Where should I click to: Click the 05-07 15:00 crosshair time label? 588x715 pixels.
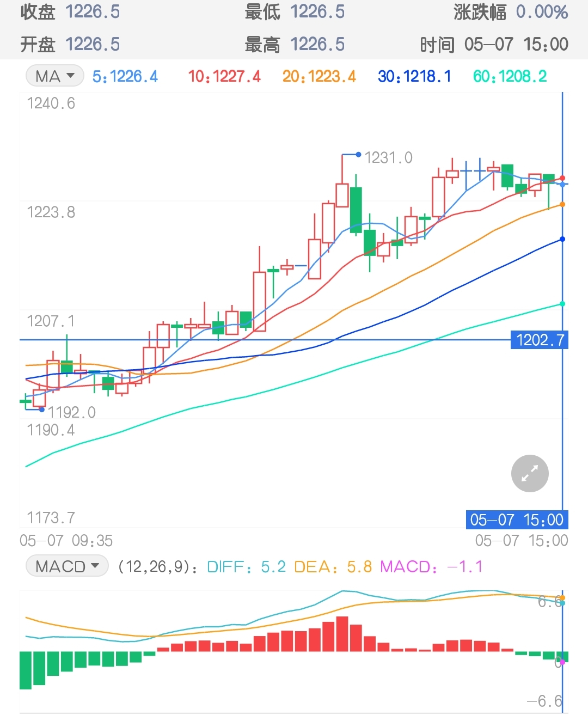point(517,520)
